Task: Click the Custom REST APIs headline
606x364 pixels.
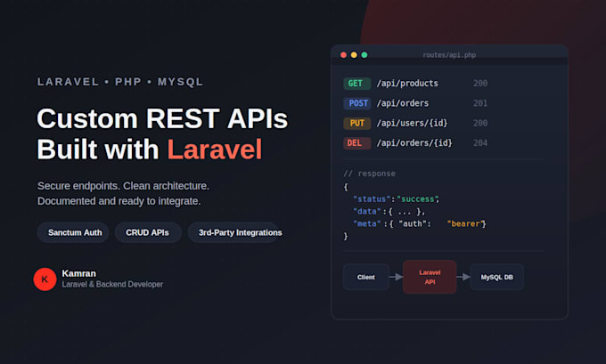Action: (x=162, y=118)
